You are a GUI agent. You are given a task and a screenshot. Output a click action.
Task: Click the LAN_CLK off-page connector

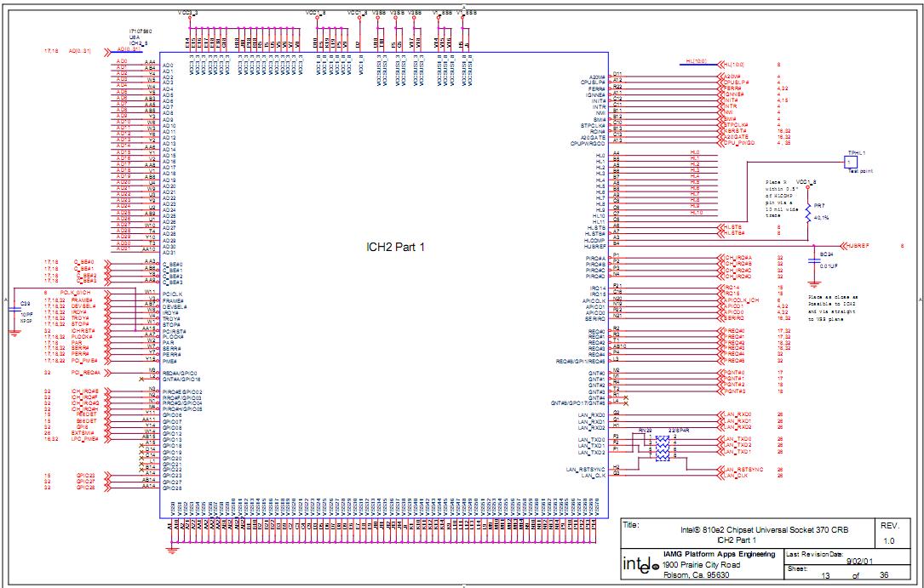coord(732,475)
